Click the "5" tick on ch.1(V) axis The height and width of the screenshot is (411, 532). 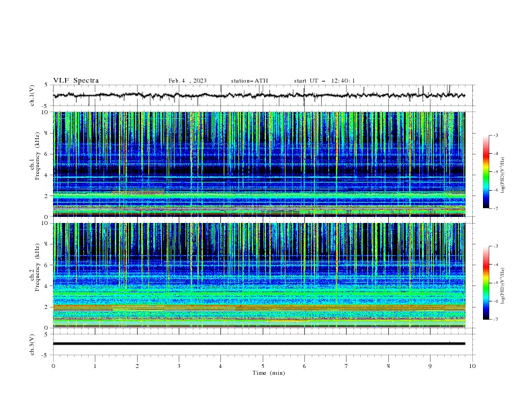click(46, 85)
